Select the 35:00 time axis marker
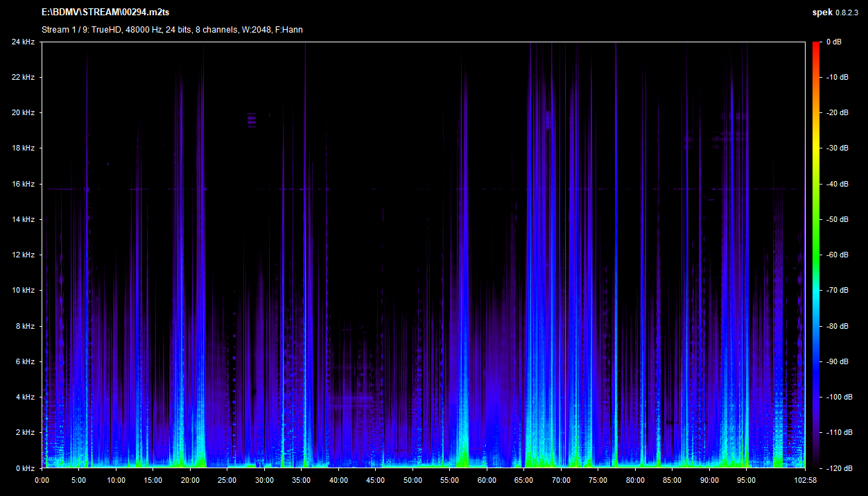868x496 pixels. (301, 479)
